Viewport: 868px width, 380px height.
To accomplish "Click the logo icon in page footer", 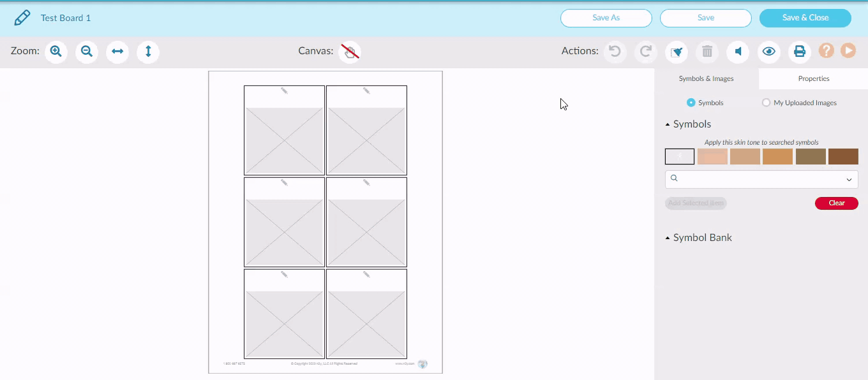I will click(422, 364).
